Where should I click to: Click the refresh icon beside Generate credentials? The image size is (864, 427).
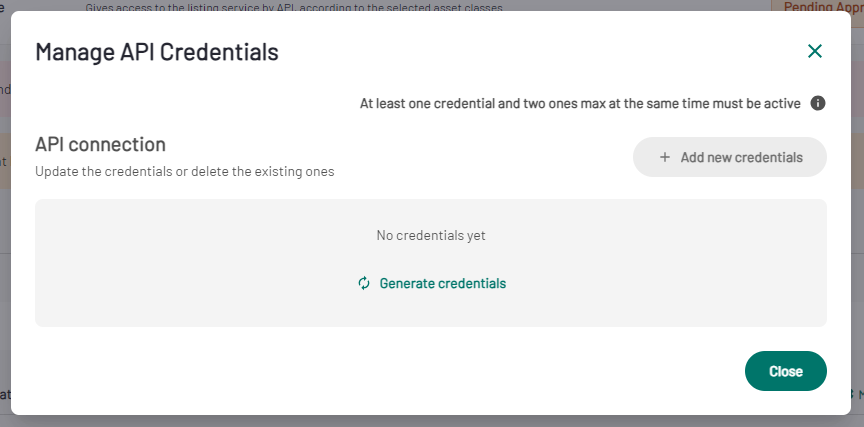(x=364, y=283)
